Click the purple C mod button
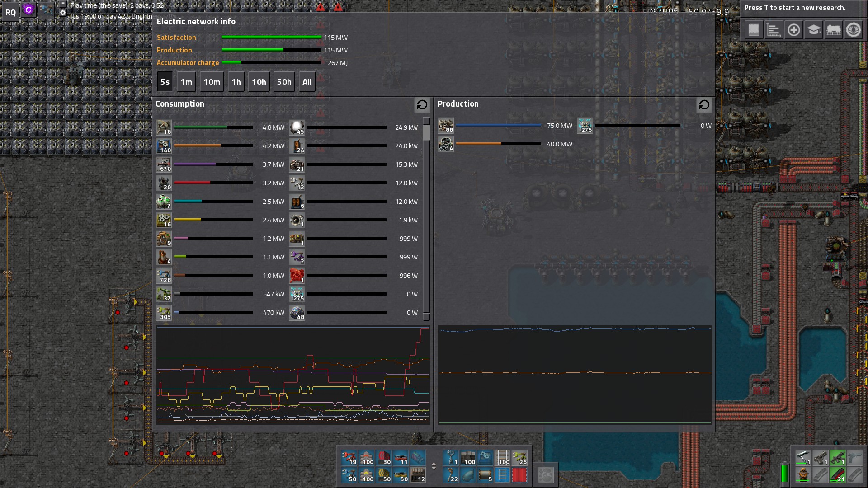The width and height of the screenshot is (868, 488). pos(28,9)
